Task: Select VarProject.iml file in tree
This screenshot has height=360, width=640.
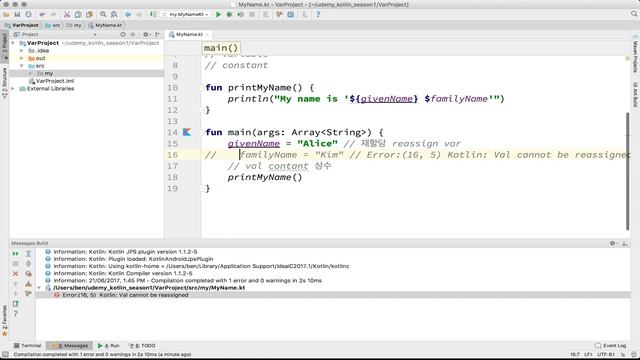Action: coord(51,81)
